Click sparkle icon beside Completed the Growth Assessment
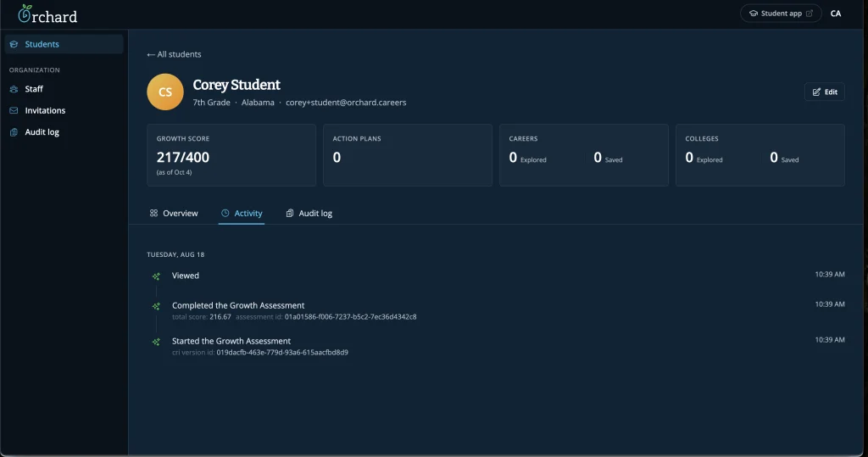The width and height of the screenshot is (868, 457). [156, 306]
